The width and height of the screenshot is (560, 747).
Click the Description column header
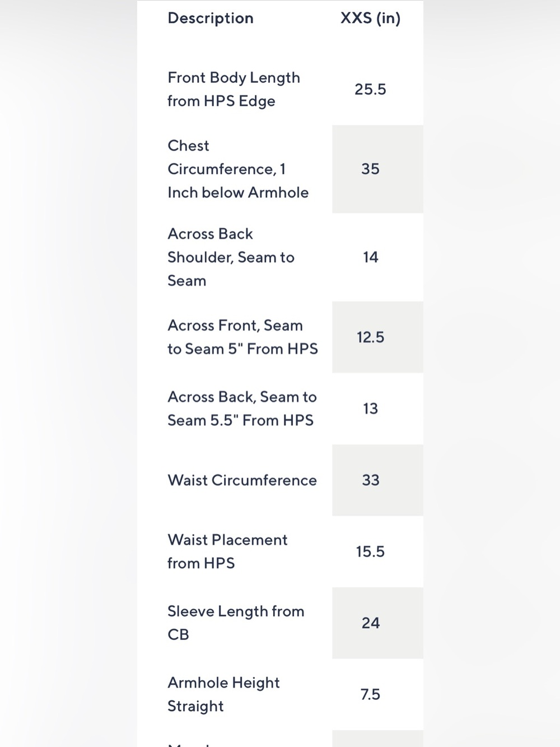pos(211,18)
